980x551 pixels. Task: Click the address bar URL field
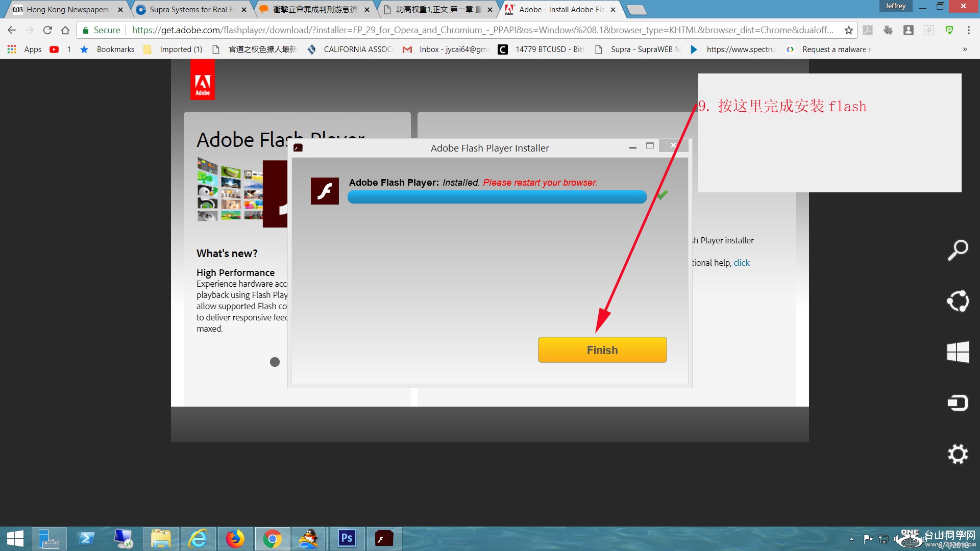pyautogui.click(x=482, y=30)
